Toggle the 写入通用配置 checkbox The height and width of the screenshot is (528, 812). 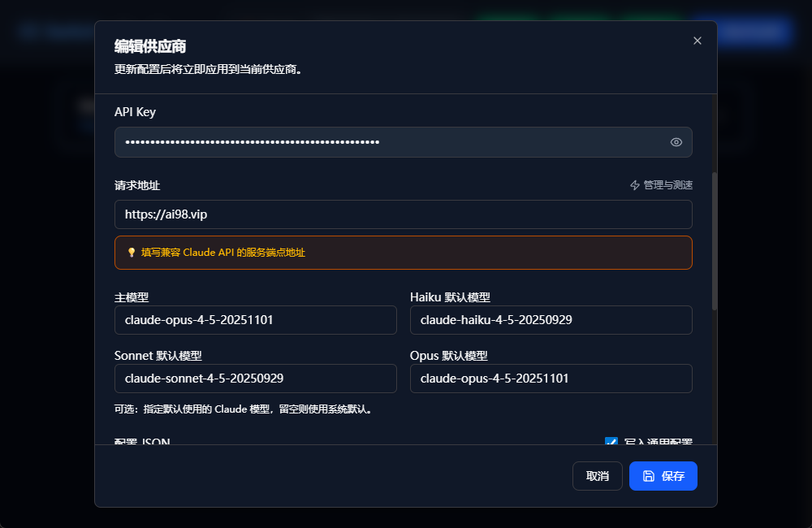[611, 442]
